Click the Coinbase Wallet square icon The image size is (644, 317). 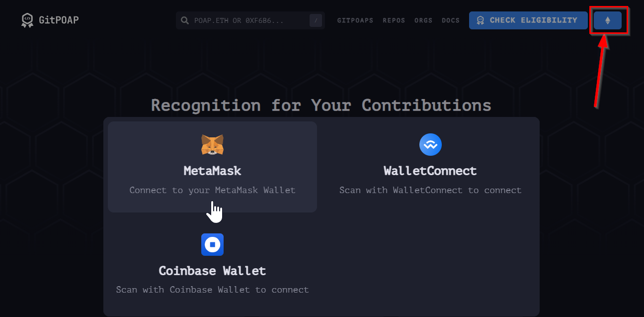pos(212,244)
